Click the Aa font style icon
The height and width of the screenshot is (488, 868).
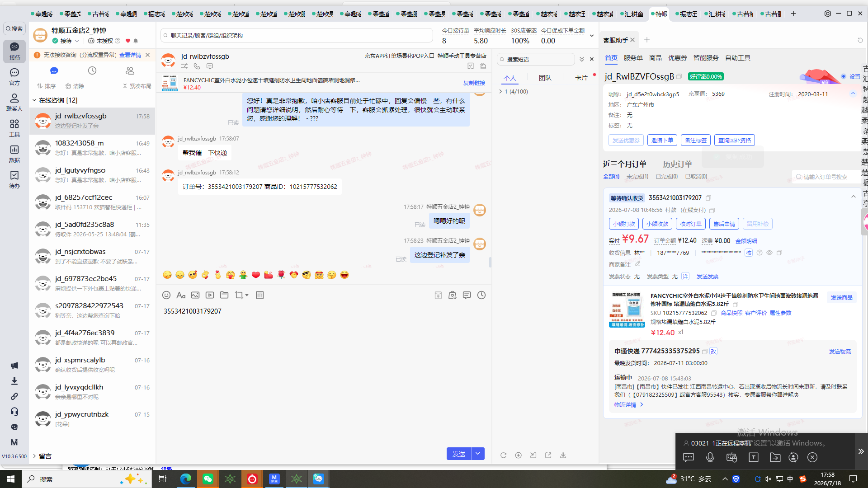point(181,295)
